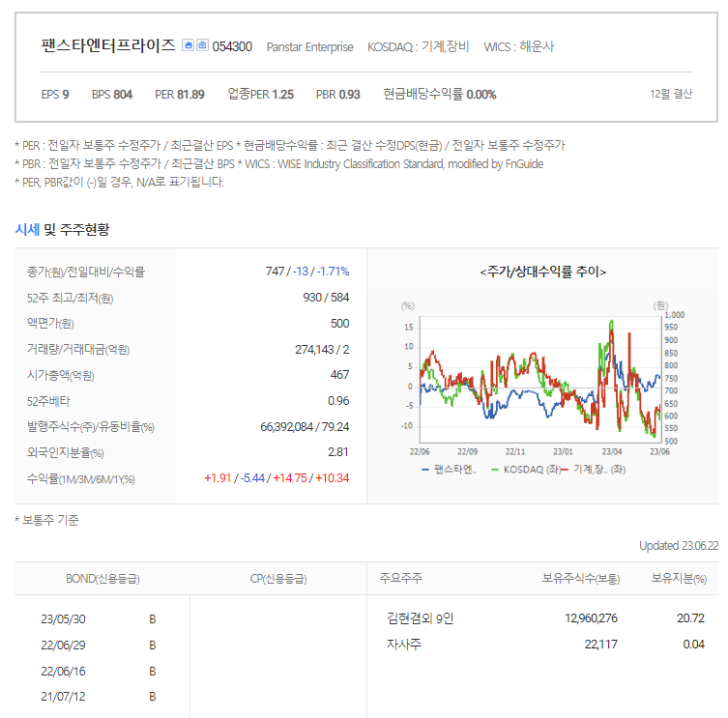
Task: Select the stock code 054300
Action: [232, 46]
